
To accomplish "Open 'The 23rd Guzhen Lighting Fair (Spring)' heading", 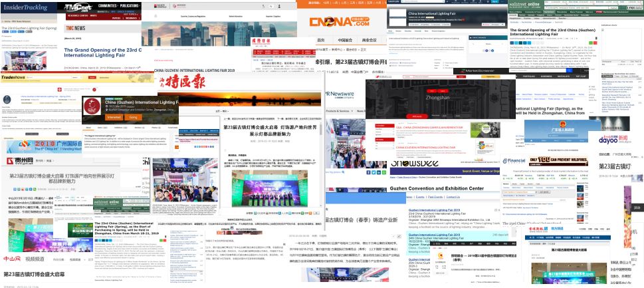I will point(29,29).
